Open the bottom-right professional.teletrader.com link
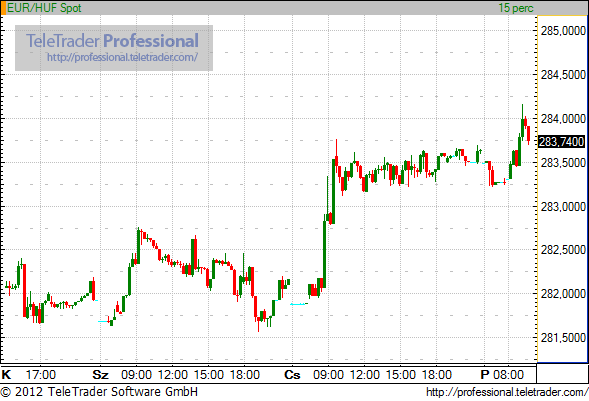The image size is (589, 401). tap(507, 392)
